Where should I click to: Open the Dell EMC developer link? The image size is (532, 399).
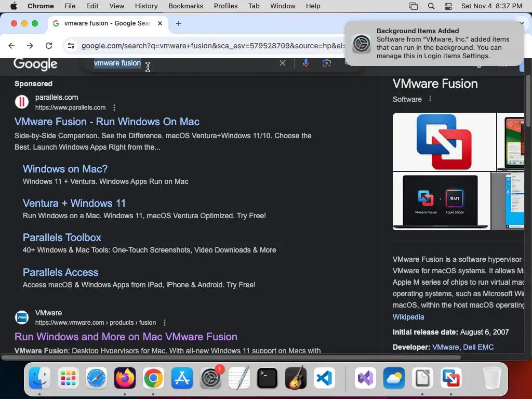click(478, 347)
